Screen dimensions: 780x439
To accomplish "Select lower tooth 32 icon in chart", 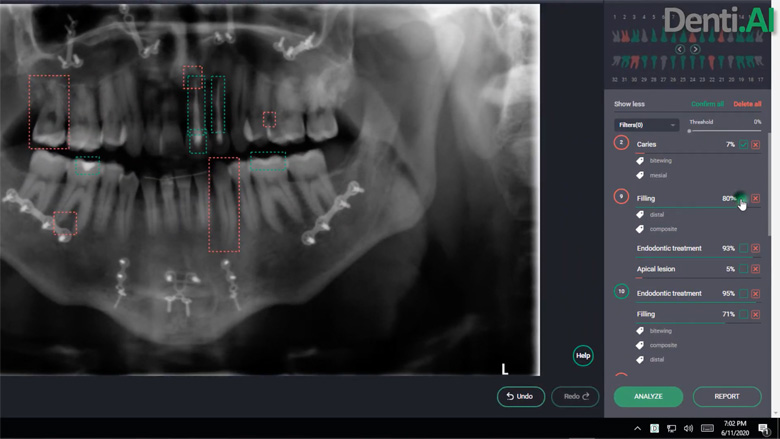I will [615, 62].
